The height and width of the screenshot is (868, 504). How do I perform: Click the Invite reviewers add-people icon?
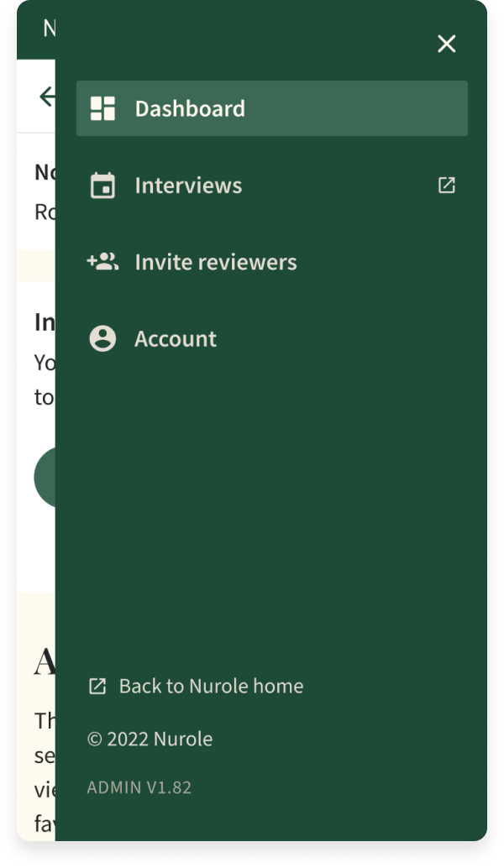103,261
